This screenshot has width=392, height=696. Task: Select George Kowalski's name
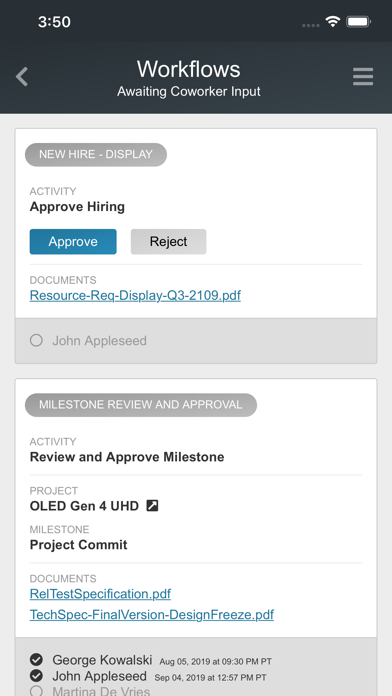pyautogui.click(x=102, y=660)
